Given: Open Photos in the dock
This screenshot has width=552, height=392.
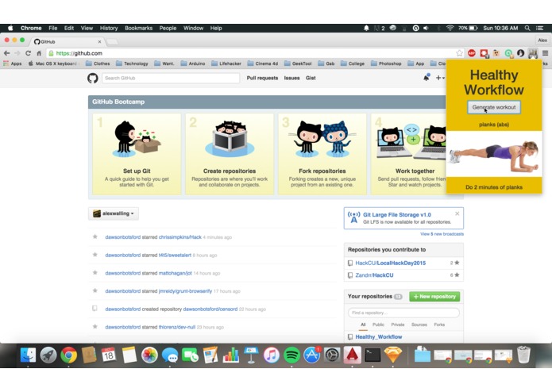Looking at the screenshot, I should 149,355.
